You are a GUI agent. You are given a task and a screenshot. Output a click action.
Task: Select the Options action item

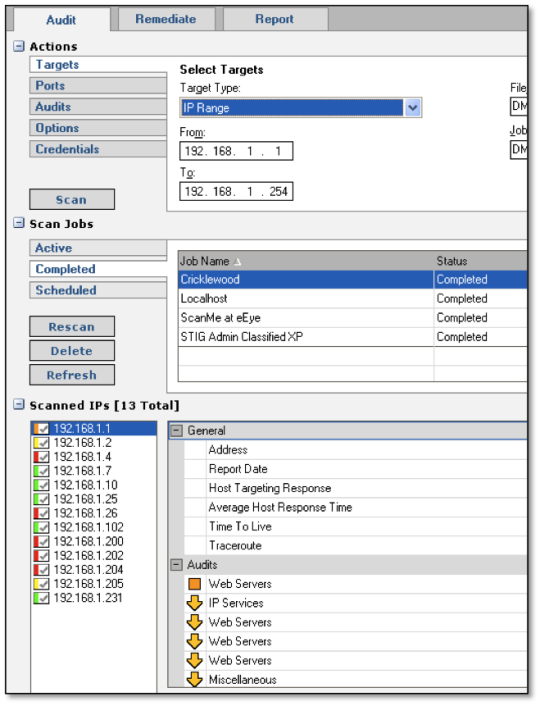[98, 128]
